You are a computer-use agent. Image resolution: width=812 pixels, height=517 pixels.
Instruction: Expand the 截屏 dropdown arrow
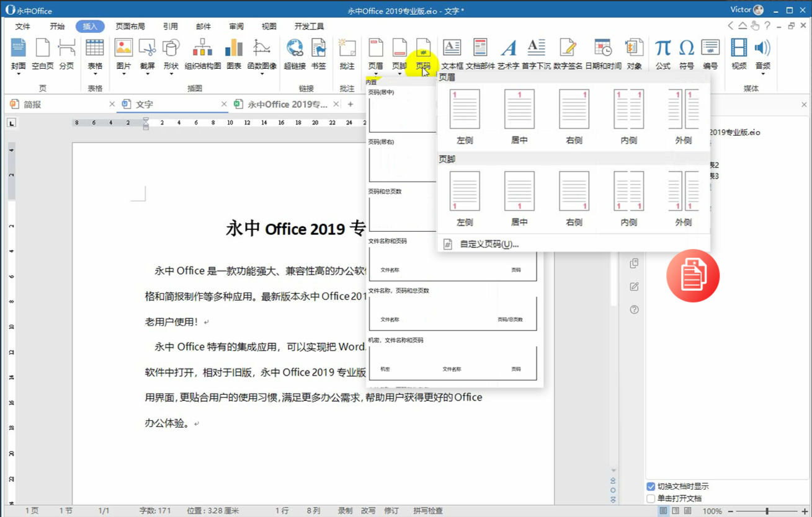147,74
